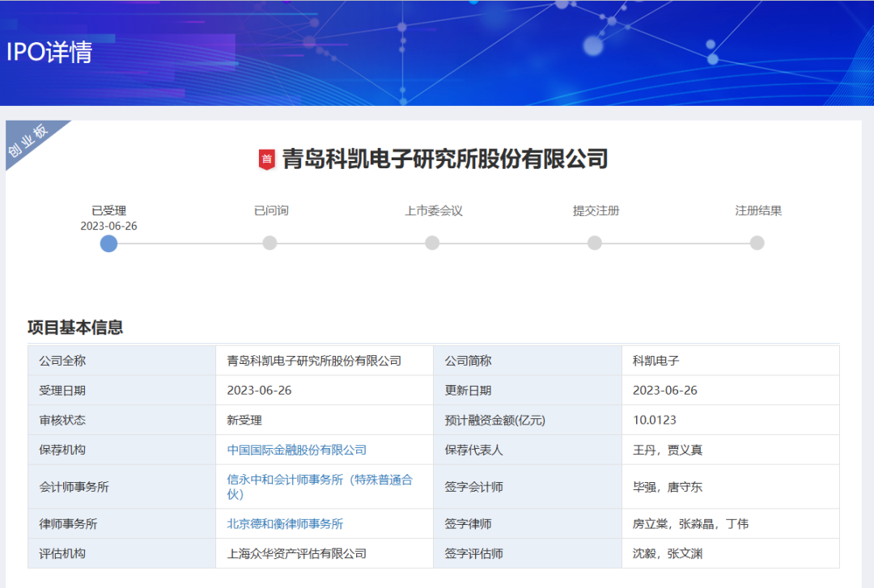
Task: Select the 注册结果 timeline node
Action: tap(757, 243)
